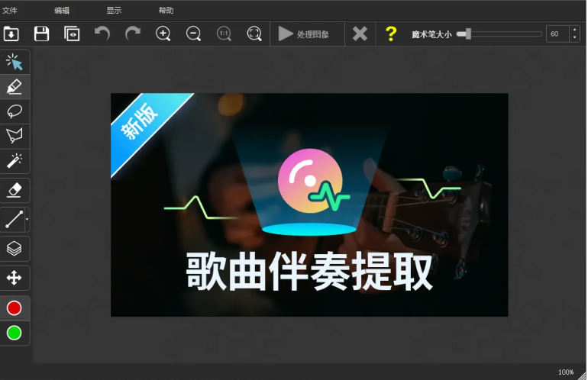
Task: Choose the red marker color
Action: point(15,308)
